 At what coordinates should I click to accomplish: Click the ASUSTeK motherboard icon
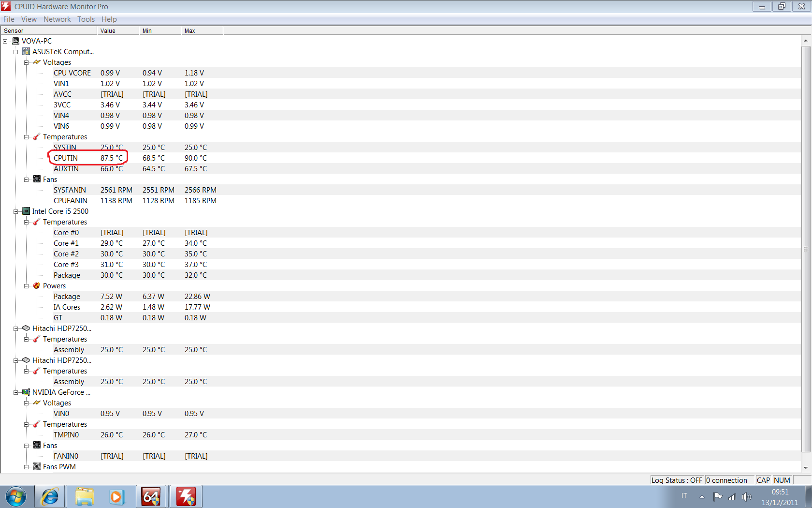click(x=26, y=52)
